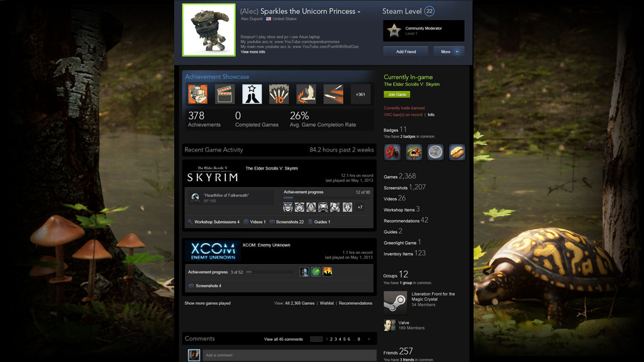
Task: Click View all 46 comments
Action: point(283,339)
